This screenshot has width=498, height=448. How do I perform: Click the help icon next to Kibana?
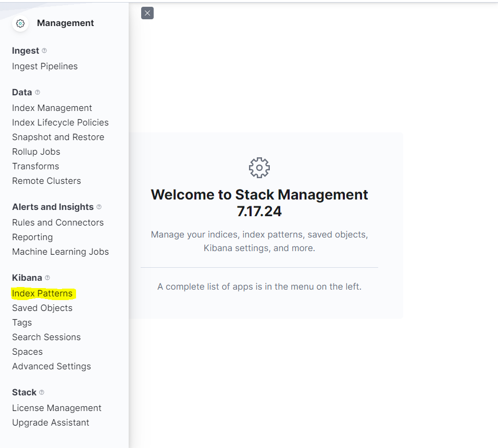click(47, 278)
